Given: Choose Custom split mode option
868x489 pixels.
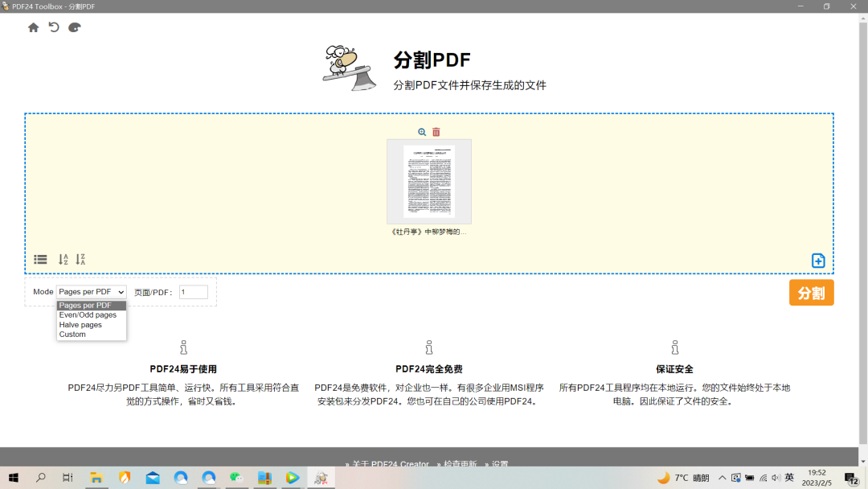Looking at the screenshot, I should click(92, 334).
